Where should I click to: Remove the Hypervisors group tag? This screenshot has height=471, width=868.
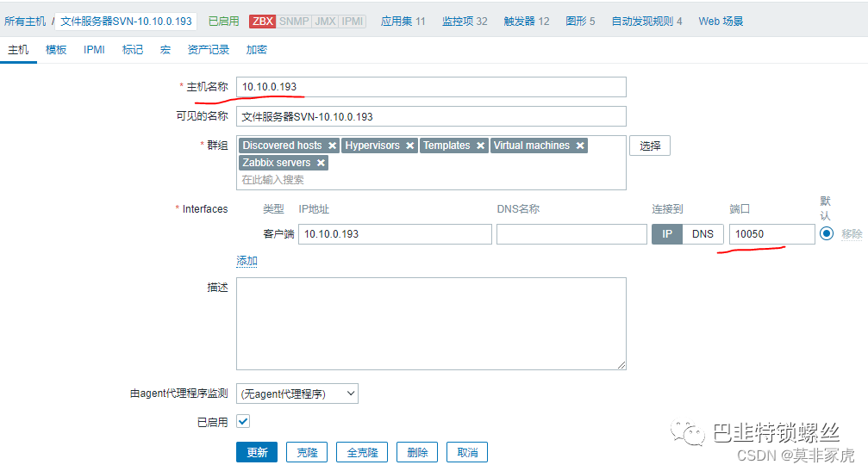[409, 146]
